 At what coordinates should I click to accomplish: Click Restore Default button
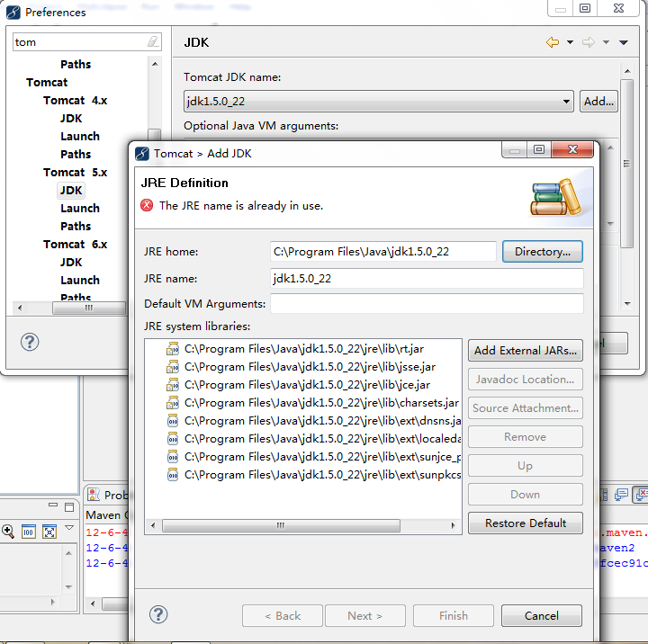pyautogui.click(x=526, y=523)
